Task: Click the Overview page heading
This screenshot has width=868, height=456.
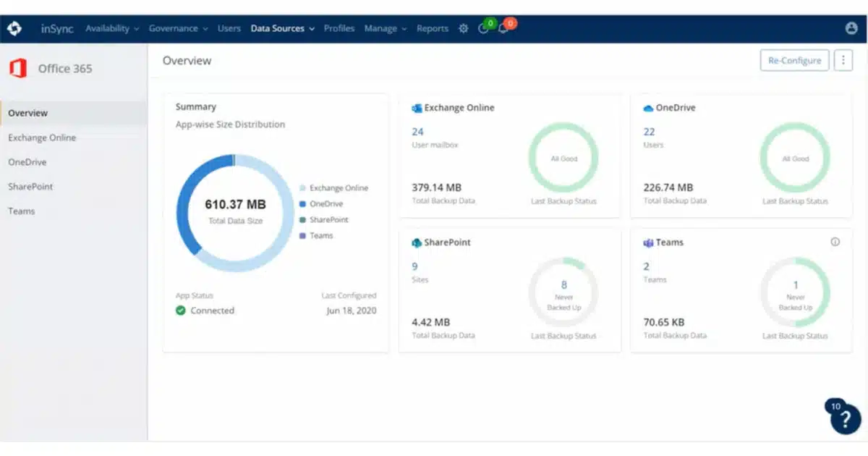Action: click(187, 61)
